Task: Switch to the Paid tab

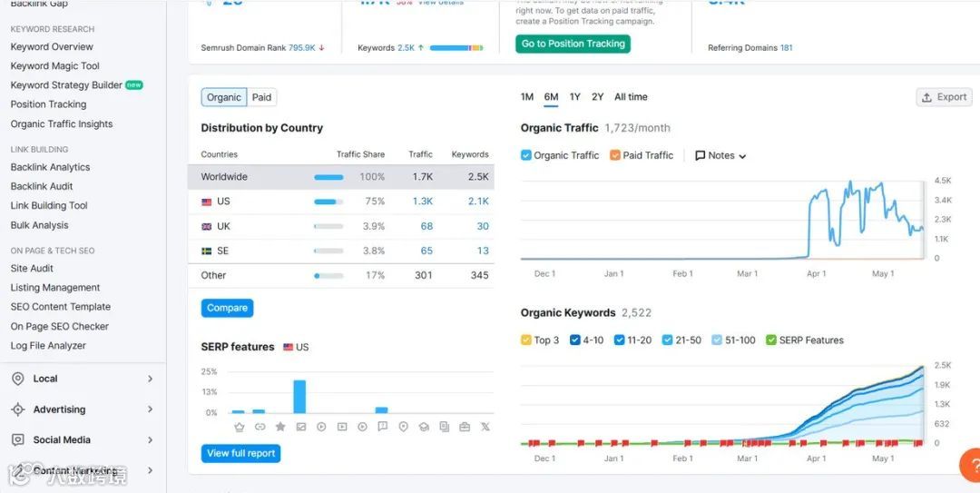Action: [262, 97]
